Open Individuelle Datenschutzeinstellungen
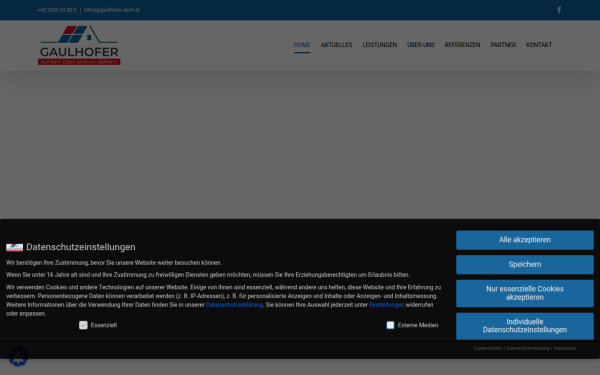 [525, 326]
